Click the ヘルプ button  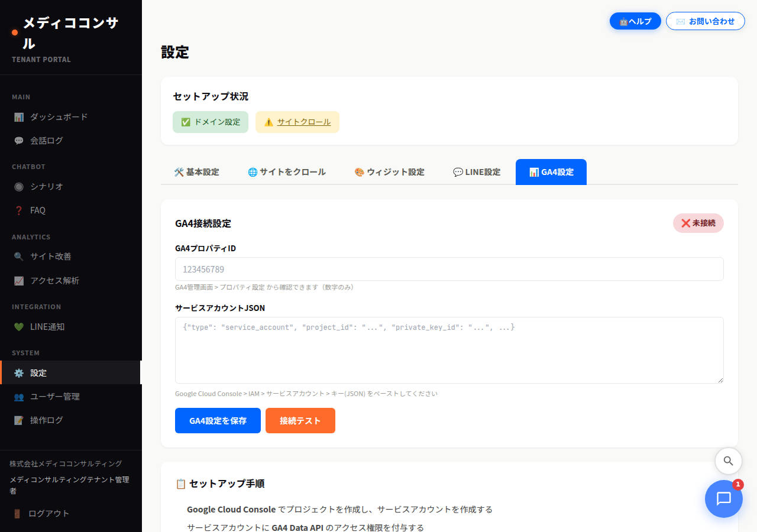click(x=635, y=21)
